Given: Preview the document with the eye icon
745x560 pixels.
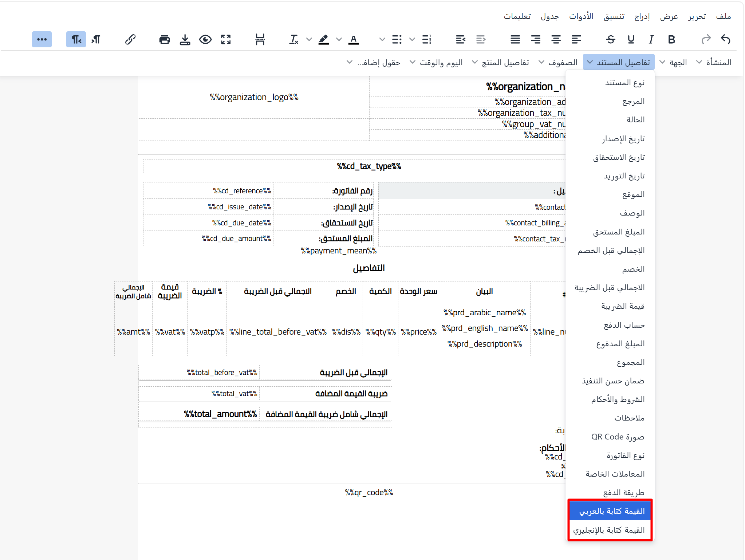Looking at the screenshot, I should [205, 39].
